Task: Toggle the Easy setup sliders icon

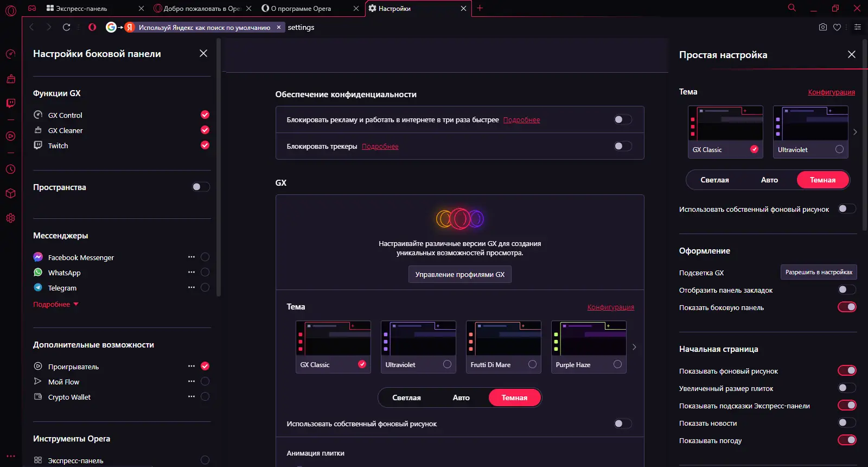Action: tap(858, 27)
